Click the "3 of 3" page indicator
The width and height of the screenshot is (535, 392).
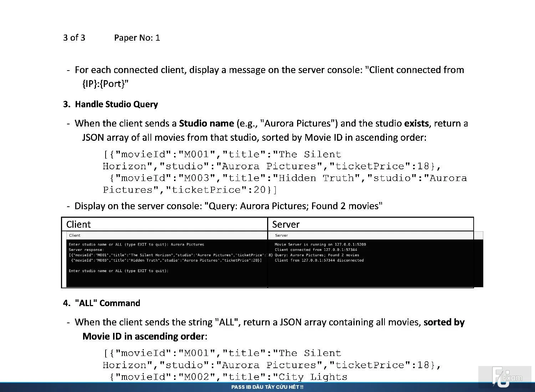click(74, 38)
